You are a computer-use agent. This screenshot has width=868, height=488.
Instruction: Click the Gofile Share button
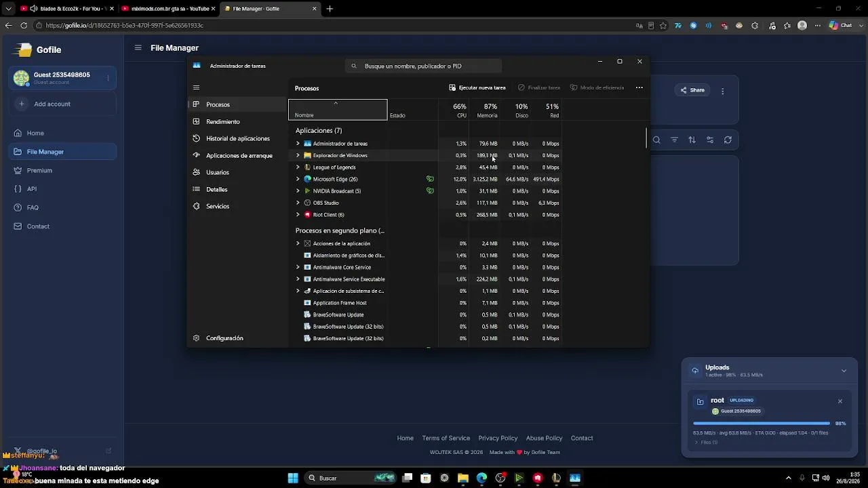[693, 90]
